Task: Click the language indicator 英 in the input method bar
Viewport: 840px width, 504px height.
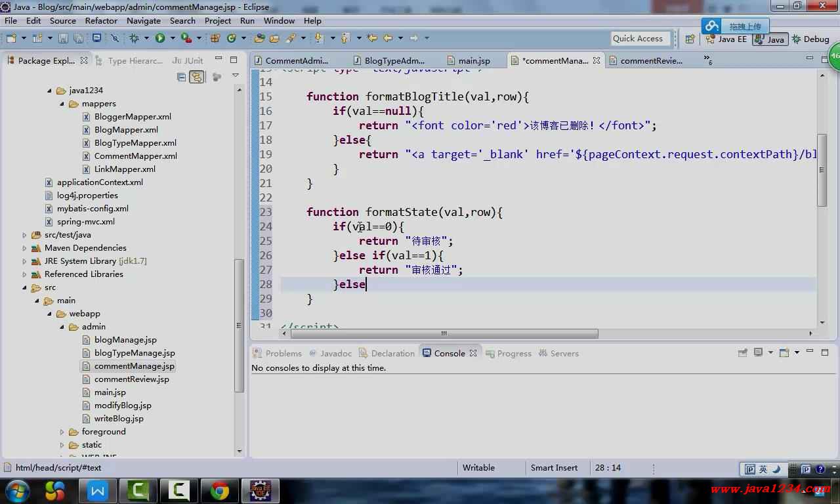Action: (x=763, y=469)
